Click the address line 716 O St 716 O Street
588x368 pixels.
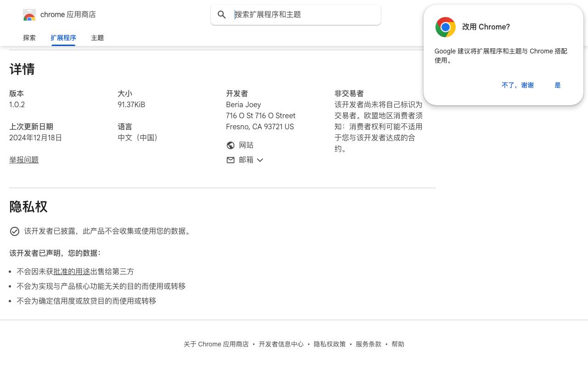pyautogui.click(x=260, y=116)
